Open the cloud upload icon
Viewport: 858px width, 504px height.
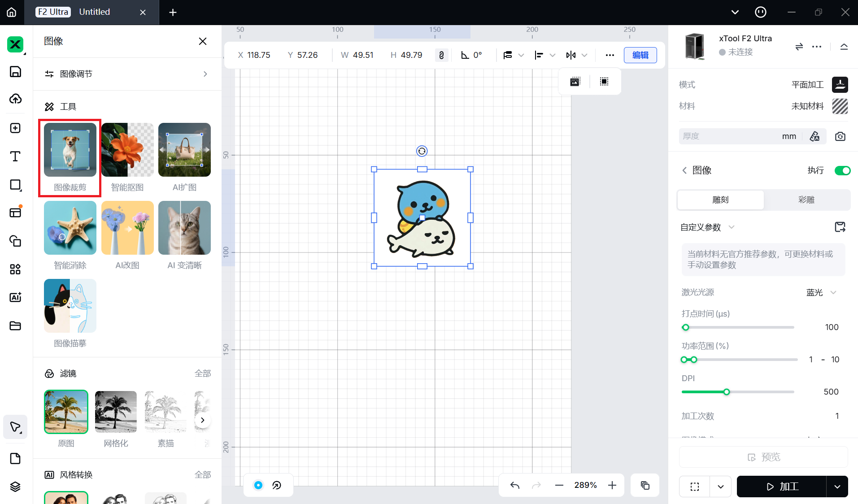[x=15, y=99]
